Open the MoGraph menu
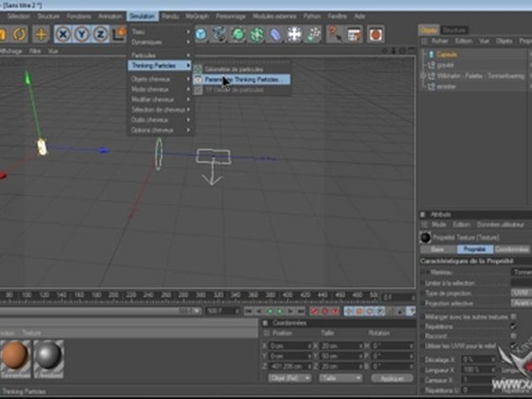 (197, 16)
